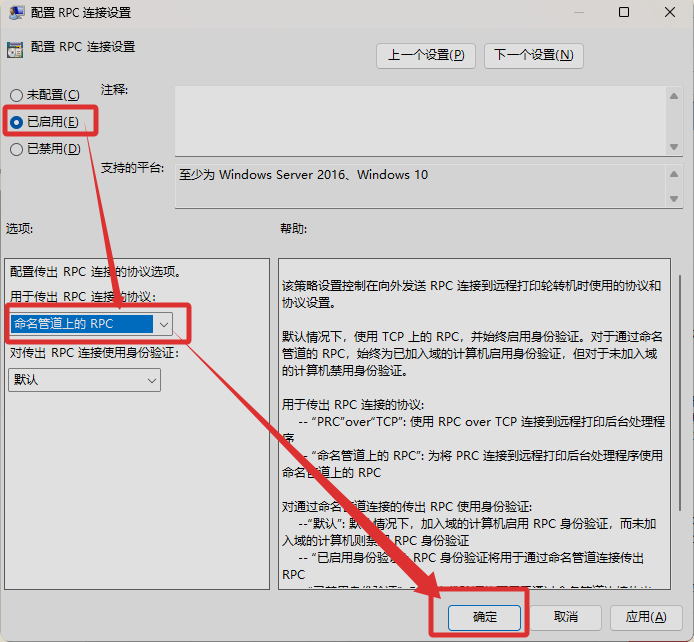
Task: Click 取消 to discard the changes
Action: coord(565,617)
